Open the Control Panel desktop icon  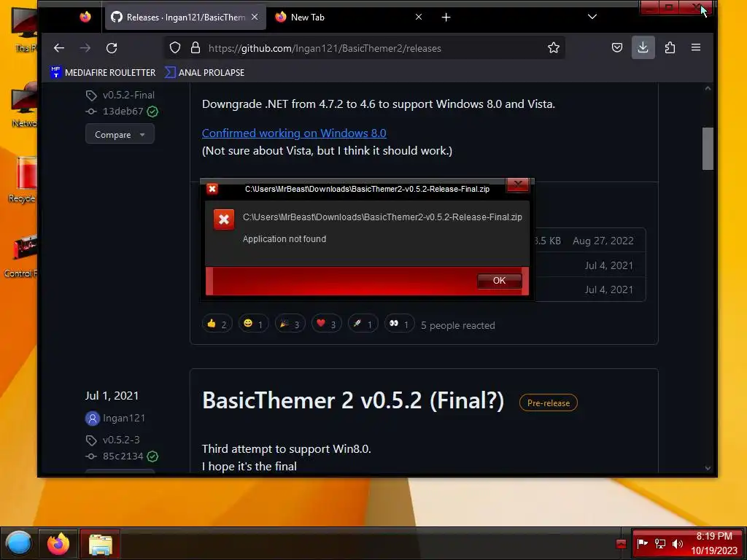pyautogui.click(x=21, y=256)
